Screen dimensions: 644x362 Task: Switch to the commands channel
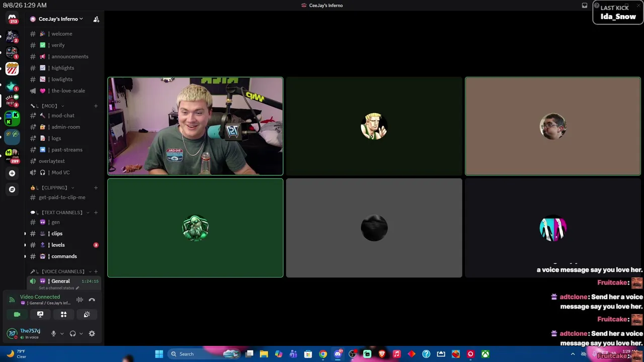[x=64, y=256]
